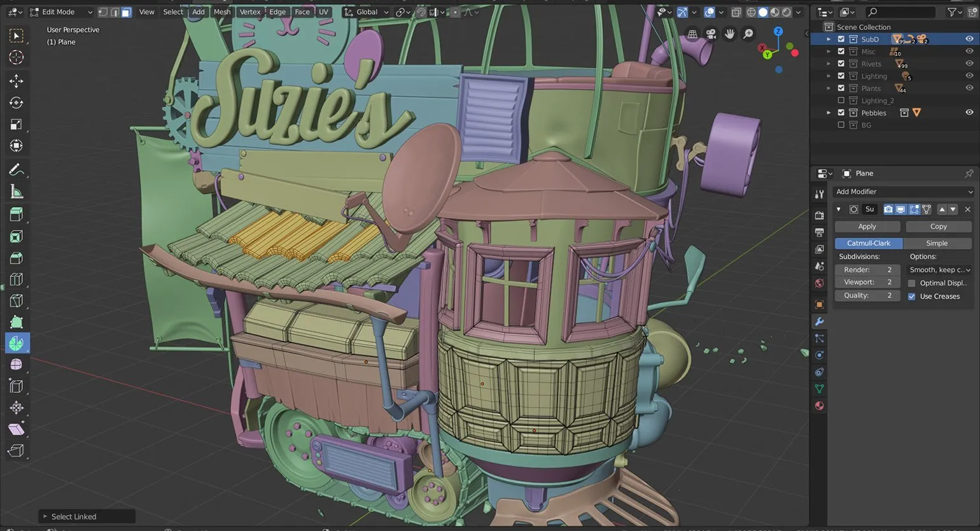This screenshot has width=980, height=531.
Task: Enable the Lighting_2 collection checkbox
Action: click(x=841, y=101)
